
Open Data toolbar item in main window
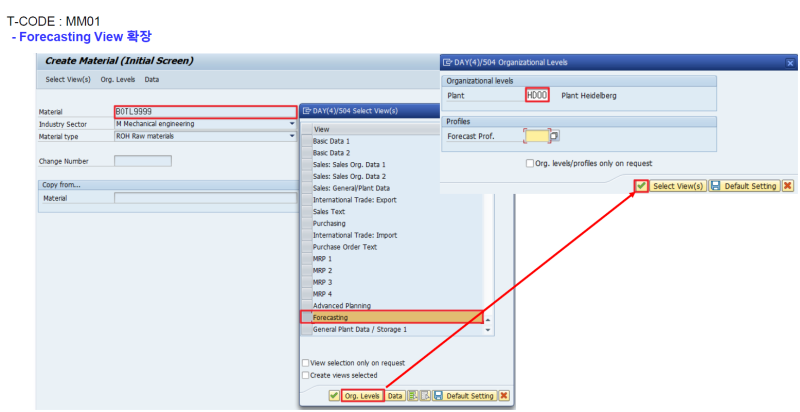pos(152,80)
